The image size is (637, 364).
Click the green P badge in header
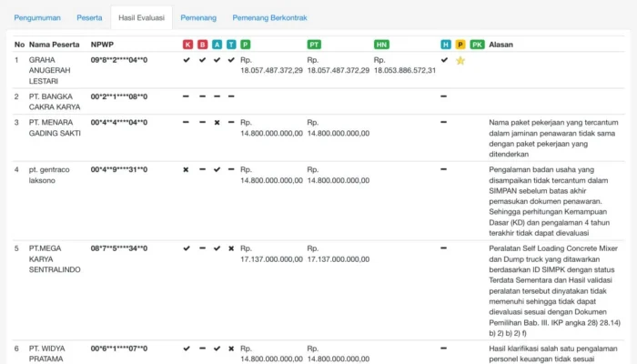tap(246, 45)
